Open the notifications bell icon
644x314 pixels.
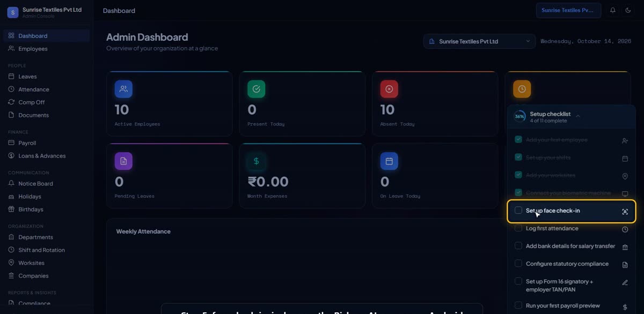pyautogui.click(x=613, y=10)
